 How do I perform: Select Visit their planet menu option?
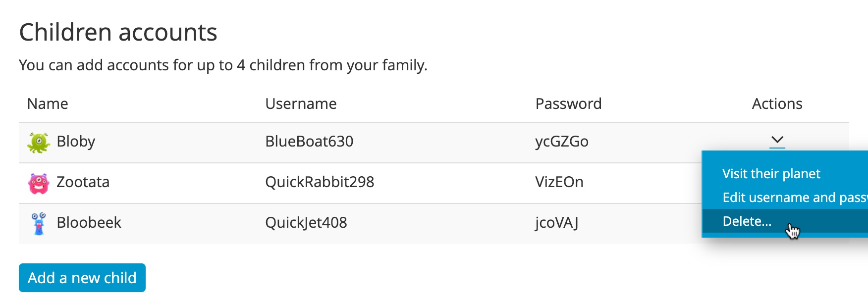tap(771, 174)
